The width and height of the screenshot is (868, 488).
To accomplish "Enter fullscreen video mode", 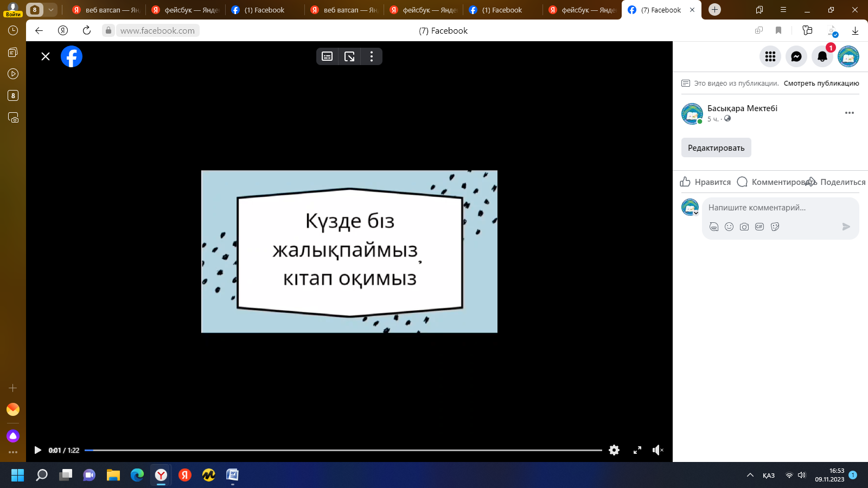I will pyautogui.click(x=637, y=450).
